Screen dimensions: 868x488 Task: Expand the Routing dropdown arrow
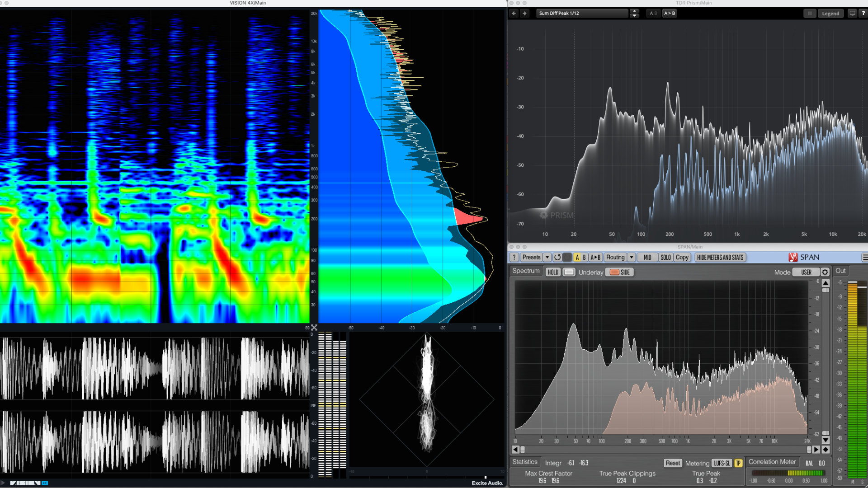(x=632, y=258)
